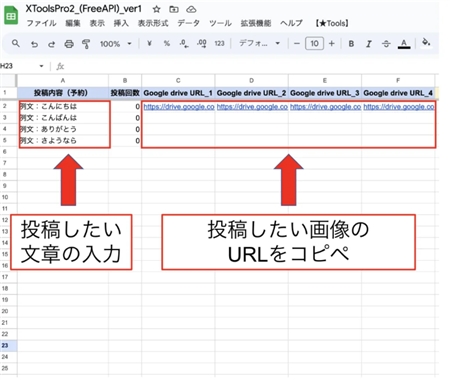Open the ツール menu
Viewport: 450px width, 380px height.
[x=220, y=23]
